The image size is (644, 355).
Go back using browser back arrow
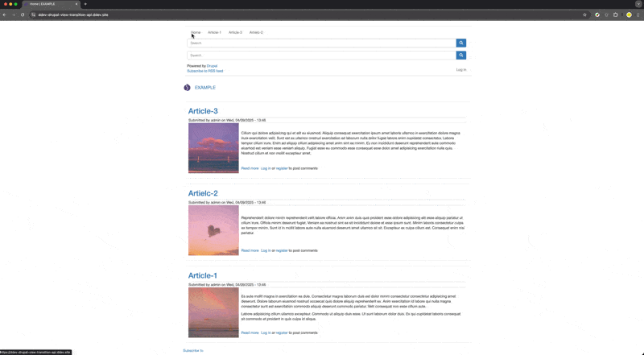click(5, 14)
